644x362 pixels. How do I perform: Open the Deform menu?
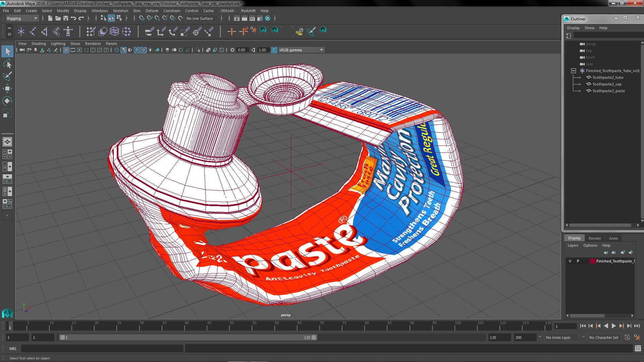152,11
